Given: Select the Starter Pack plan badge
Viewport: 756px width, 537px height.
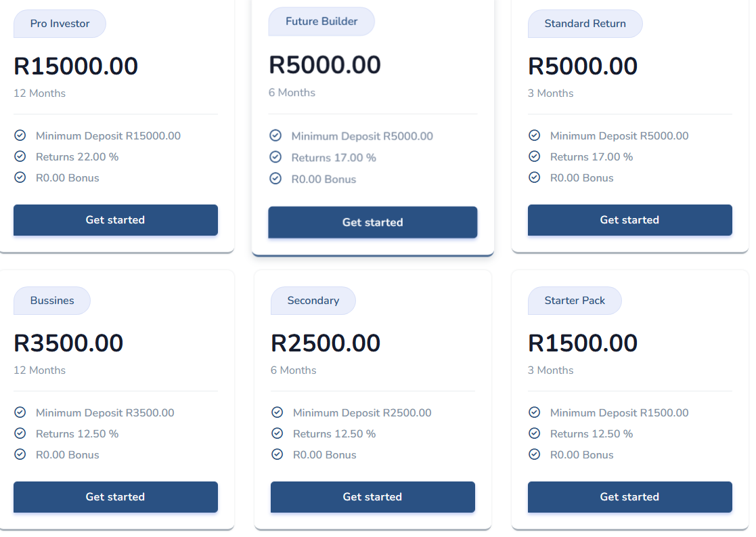Looking at the screenshot, I should click(x=575, y=301).
